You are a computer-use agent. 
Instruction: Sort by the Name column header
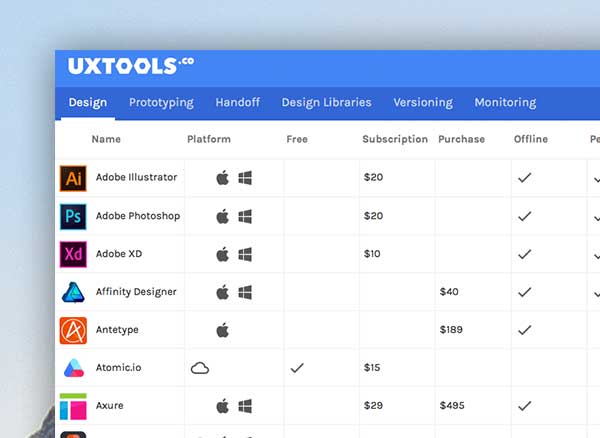pos(106,139)
